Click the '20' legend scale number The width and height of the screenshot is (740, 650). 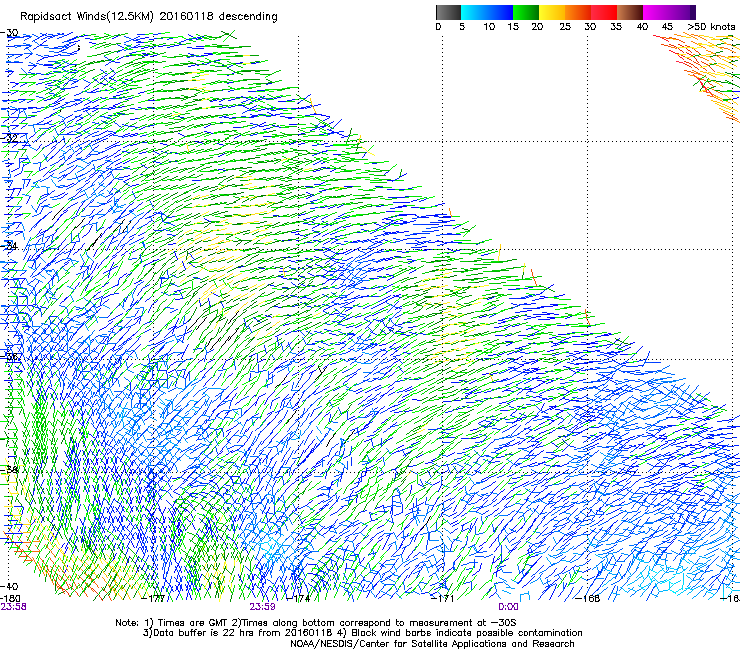[537, 27]
